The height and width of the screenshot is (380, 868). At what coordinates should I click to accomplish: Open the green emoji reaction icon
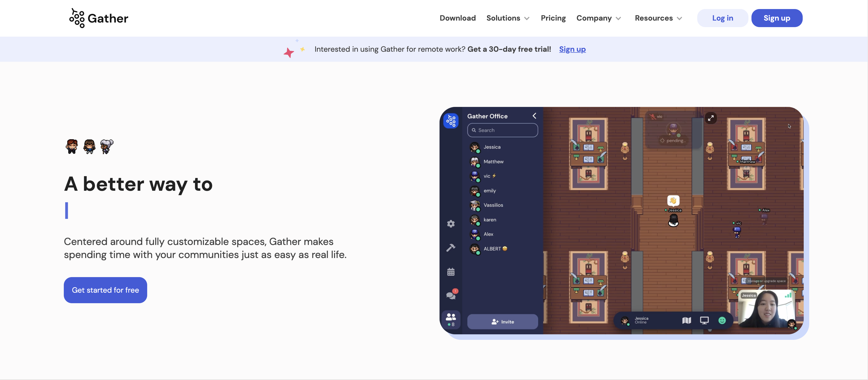(722, 320)
